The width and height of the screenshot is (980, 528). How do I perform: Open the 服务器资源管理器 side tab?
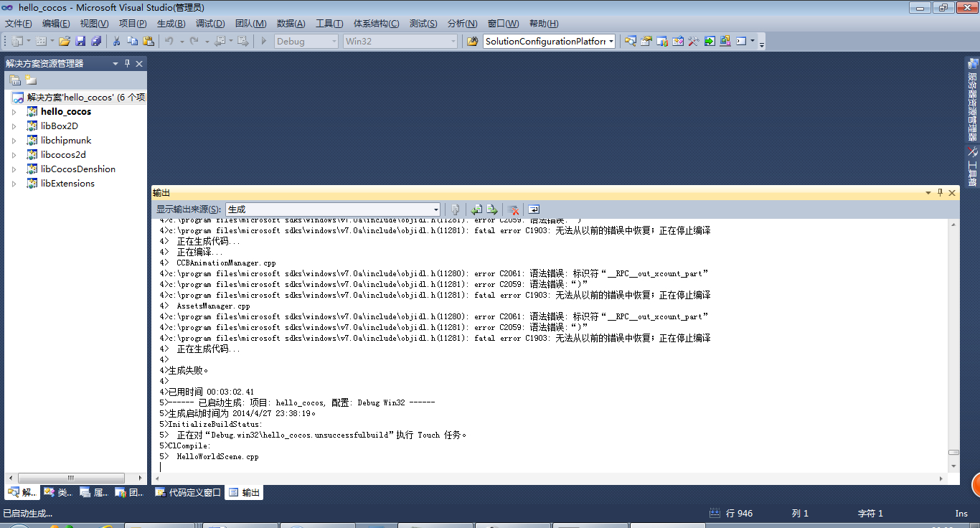(973, 100)
